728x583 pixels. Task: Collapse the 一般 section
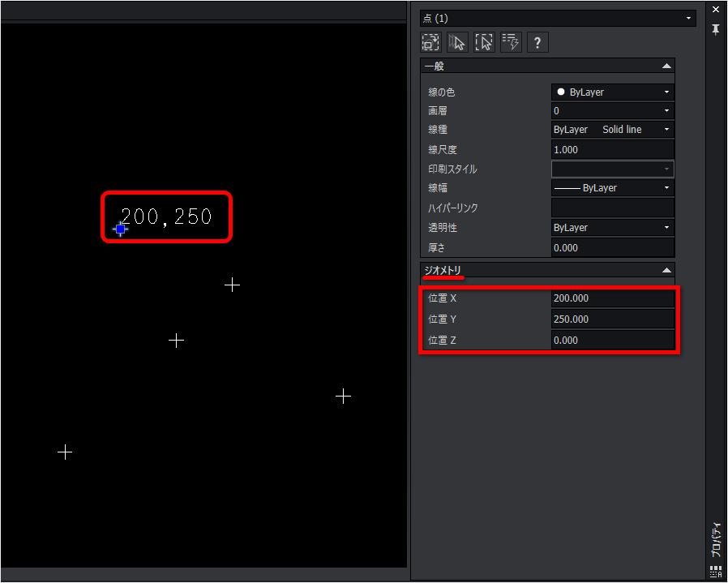tap(666, 66)
